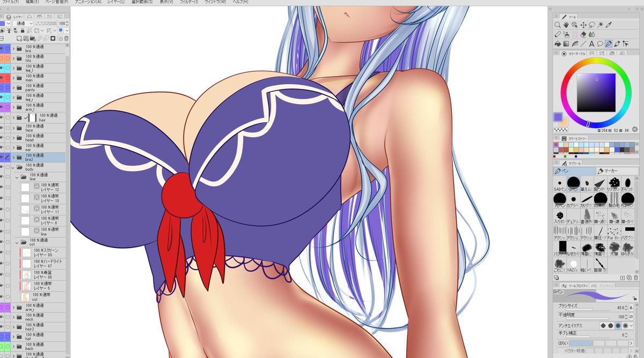Pick the round black brush above Gペン
This screenshot has width=644, height=358.
[x=573, y=182]
